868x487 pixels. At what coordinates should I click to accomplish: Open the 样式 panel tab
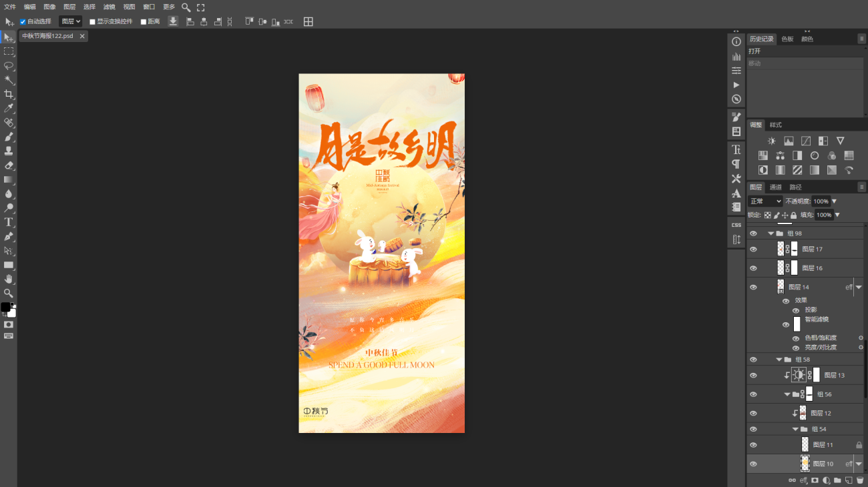775,125
